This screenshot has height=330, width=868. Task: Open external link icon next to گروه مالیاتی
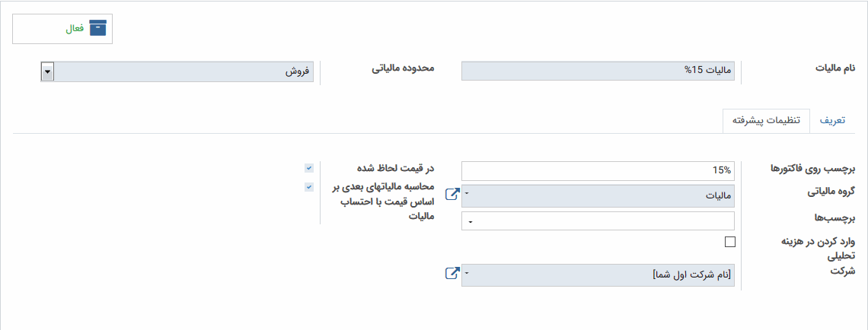452,195
